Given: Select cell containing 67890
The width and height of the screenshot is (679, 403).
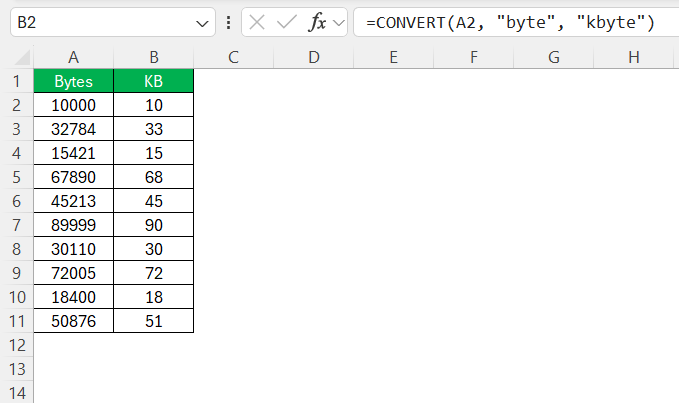Looking at the screenshot, I should pyautogui.click(x=74, y=177).
